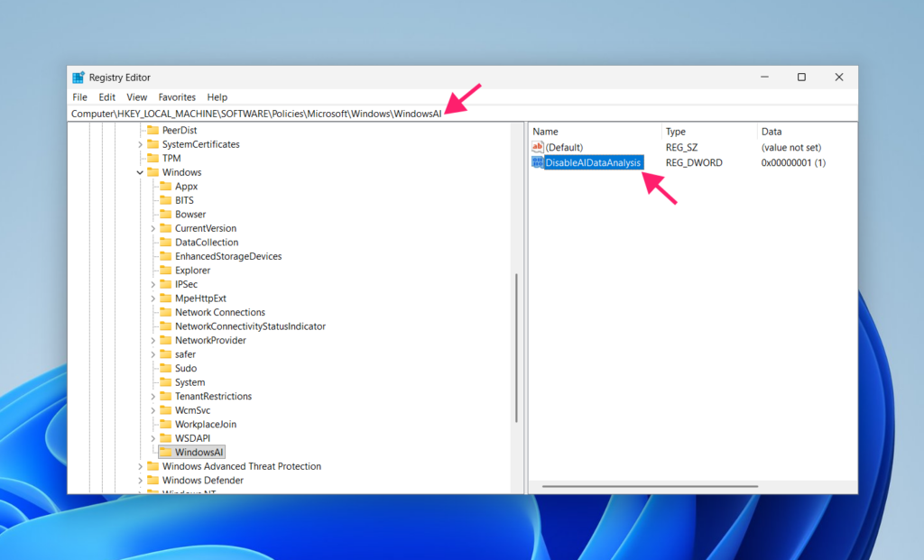Expand the IPSec key
The width and height of the screenshot is (924, 560).
click(153, 284)
